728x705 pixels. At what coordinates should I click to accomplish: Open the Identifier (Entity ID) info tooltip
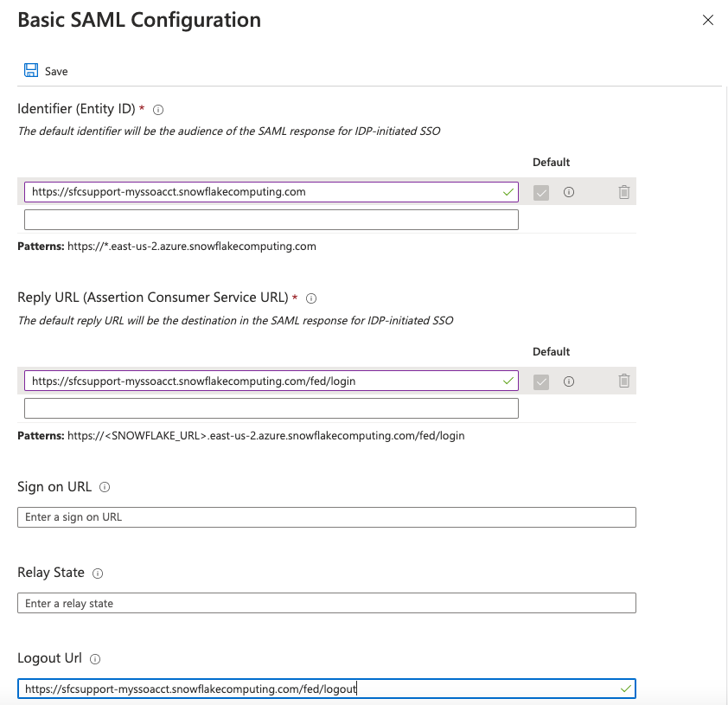[x=158, y=109]
